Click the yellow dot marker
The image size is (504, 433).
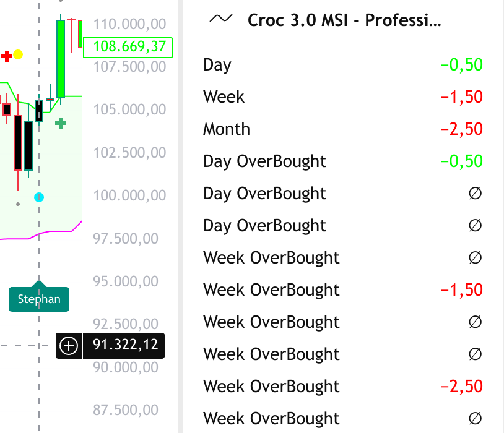coord(18,54)
